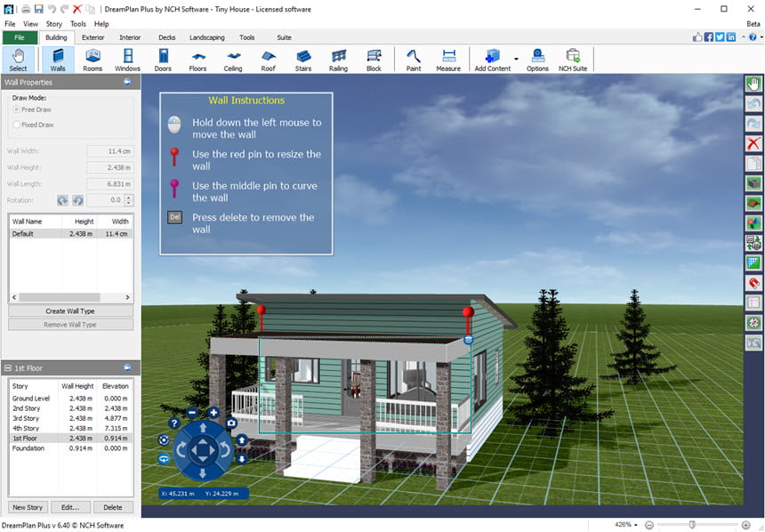The width and height of the screenshot is (765, 532).
Task: Select the Walls tool in the Building ribbon
Action: tap(58, 60)
